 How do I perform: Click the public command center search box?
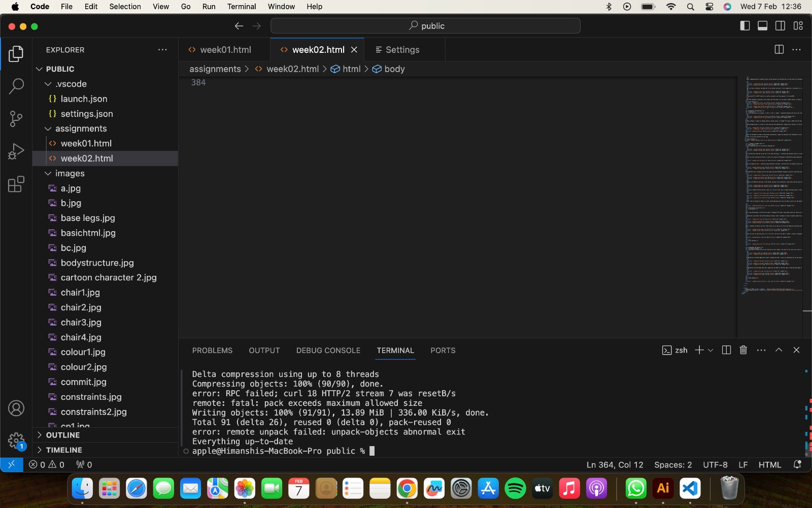(425, 26)
